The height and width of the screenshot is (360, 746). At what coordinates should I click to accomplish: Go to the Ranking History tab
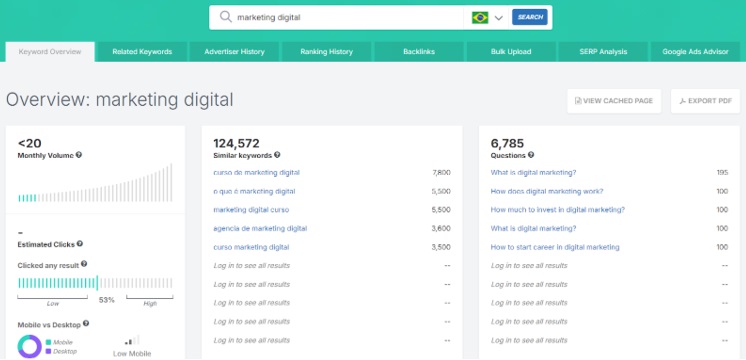326,52
